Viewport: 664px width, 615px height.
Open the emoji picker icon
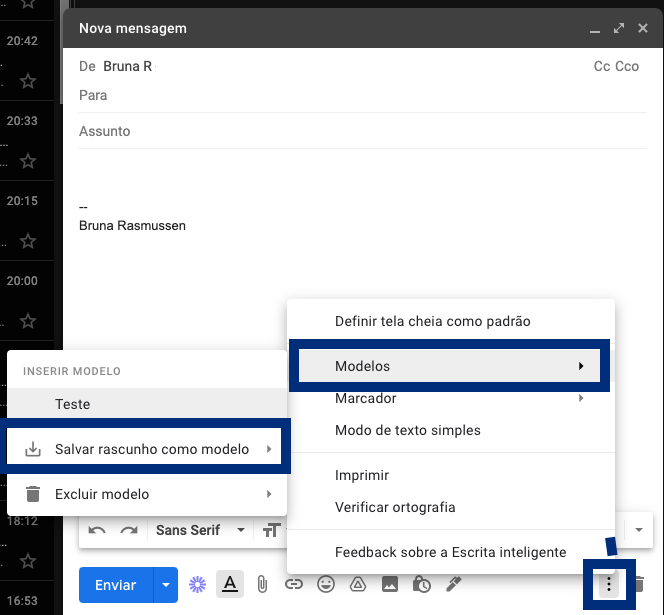point(326,585)
